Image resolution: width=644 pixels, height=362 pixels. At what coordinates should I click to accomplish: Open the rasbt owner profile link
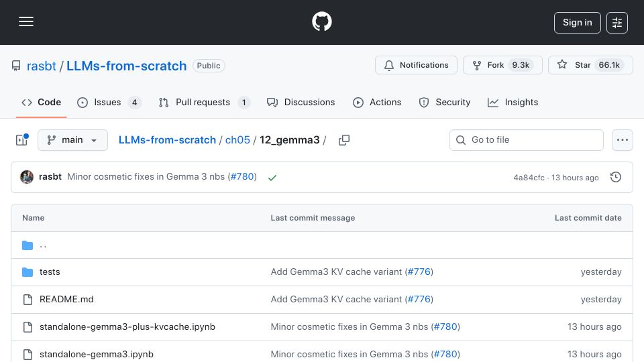[42, 66]
